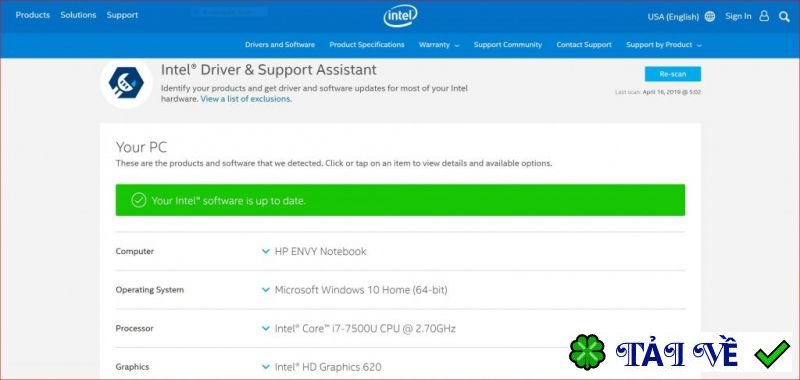Click the user account icon
The image size is (800, 380).
point(764,16)
